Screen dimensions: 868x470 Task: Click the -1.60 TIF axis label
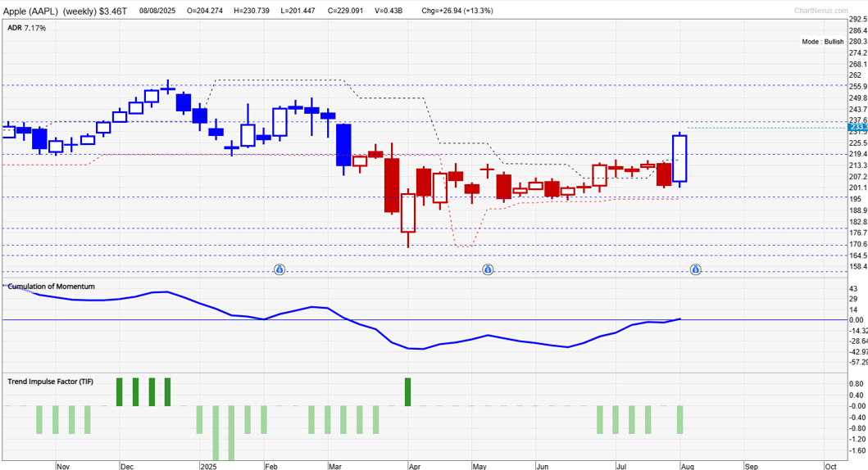(x=858, y=450)
